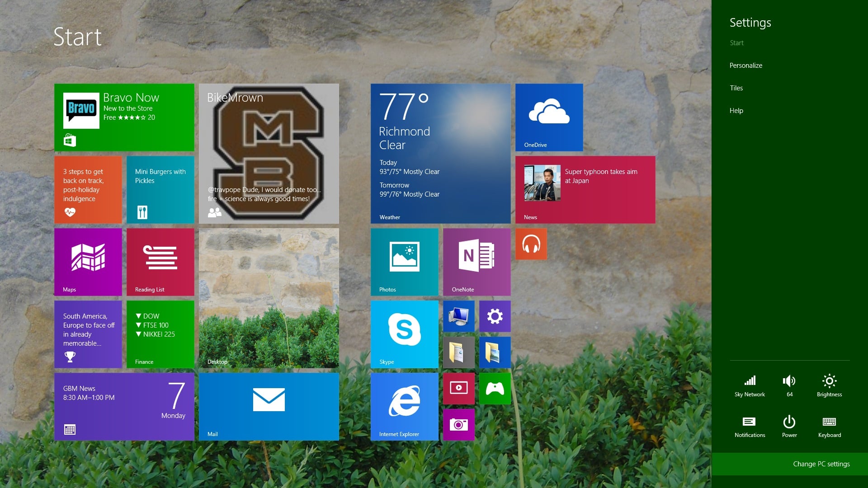Open Notifications hide options
Screen dimensions: 868x488
click(x=750, y=426)
